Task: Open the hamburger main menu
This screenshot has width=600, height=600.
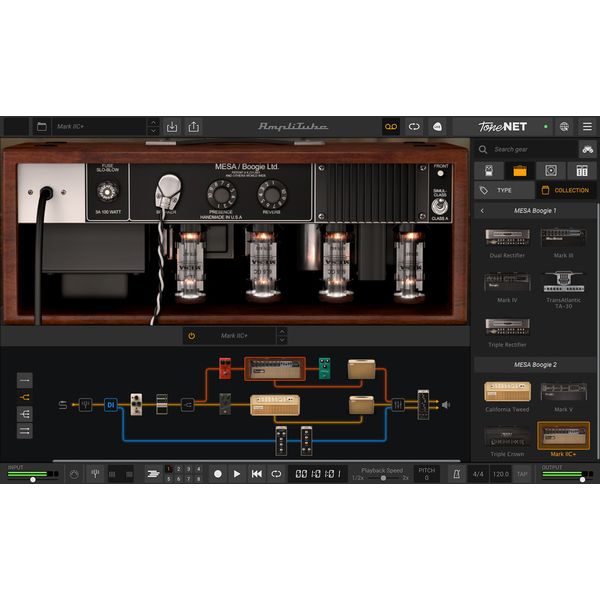Action: [x=587, y=127]
